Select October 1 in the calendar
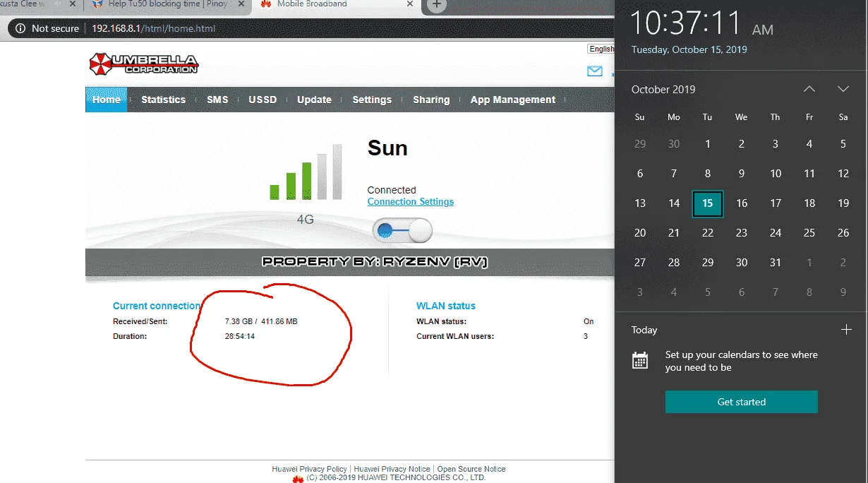 click(708, 144)
